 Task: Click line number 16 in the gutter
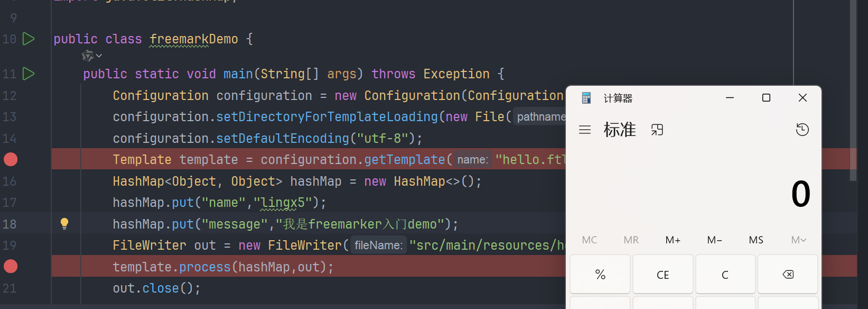(10, 181)
